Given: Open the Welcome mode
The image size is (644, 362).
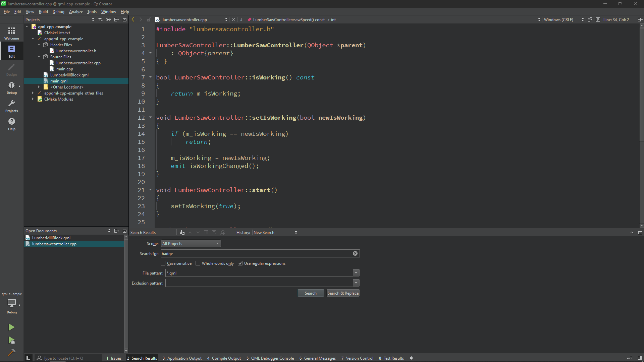Looking at the screenshot, I should point(11,33).
